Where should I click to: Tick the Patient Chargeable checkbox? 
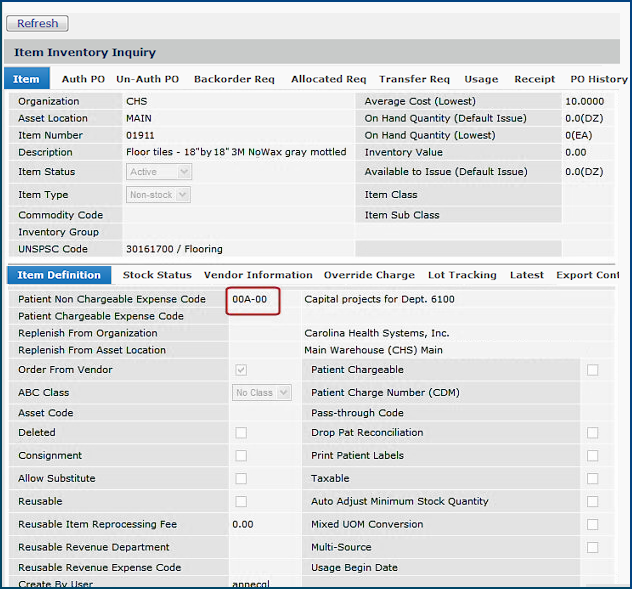click(x=593, y=370)
